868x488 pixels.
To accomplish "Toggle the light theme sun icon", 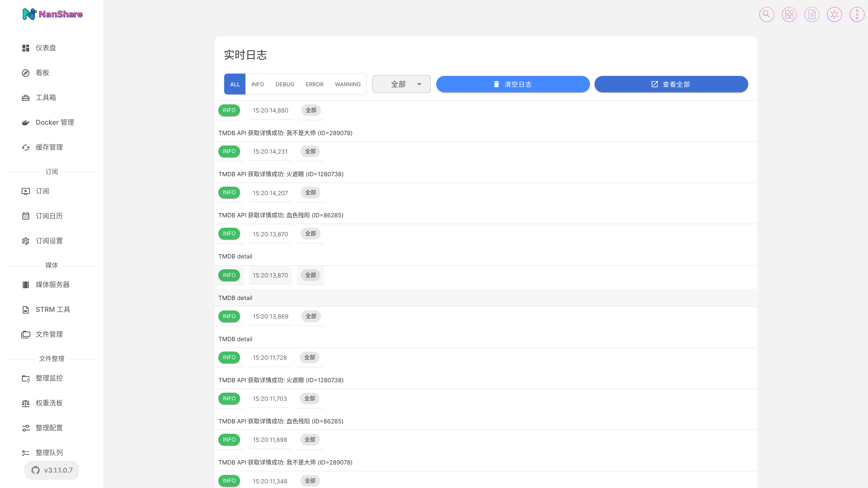I will pyautogui.click(x=834, y=14).
